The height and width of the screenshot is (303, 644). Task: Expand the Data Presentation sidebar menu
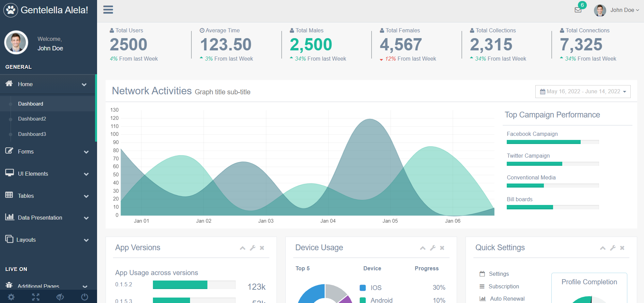click(48, 218)
